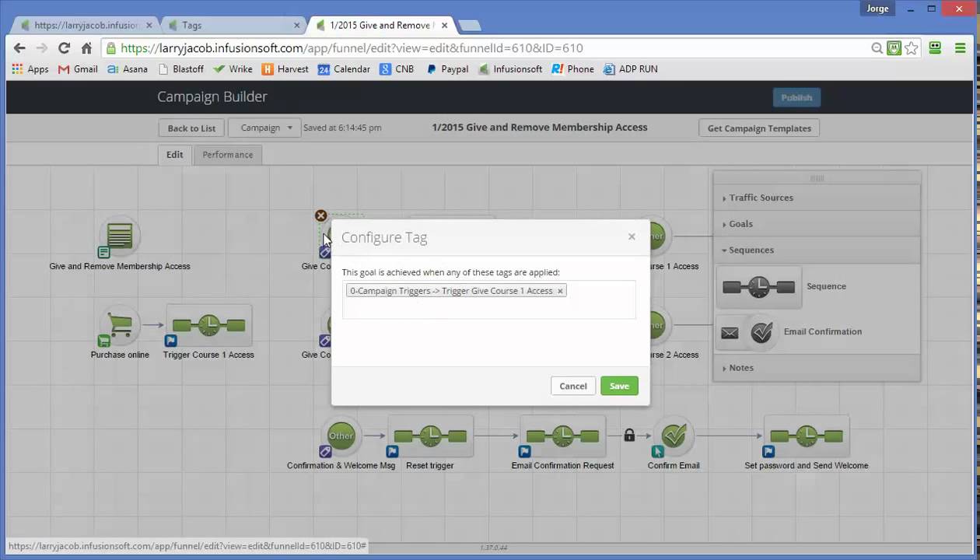Open the Paypal bookmark

click(x=447, y=69)
